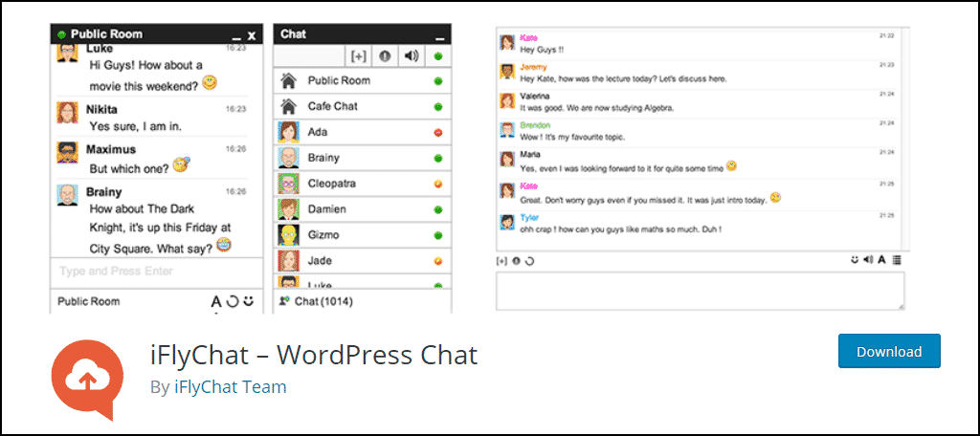Screen dimensions: 980x436
Task: Click Cleopatra's orange away status dot
Action: (438, 184)
